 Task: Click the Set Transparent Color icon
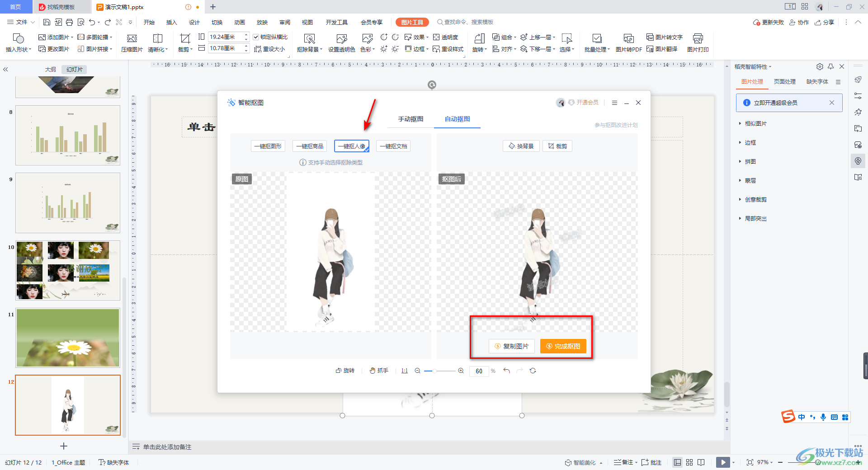tap(341, 38)
